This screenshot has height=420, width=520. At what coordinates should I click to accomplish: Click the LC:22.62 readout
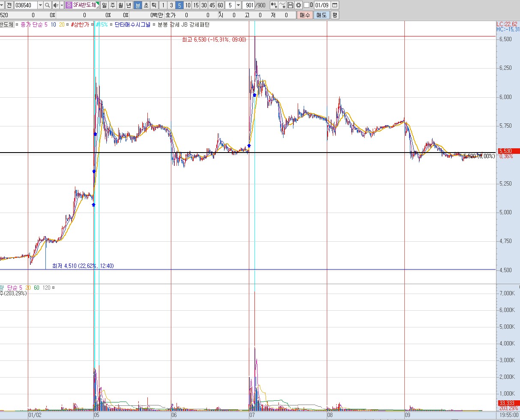point(508,24)
